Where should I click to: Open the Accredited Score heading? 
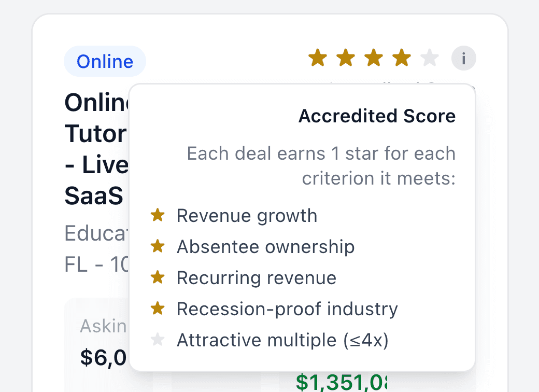[x=377, y=116]
